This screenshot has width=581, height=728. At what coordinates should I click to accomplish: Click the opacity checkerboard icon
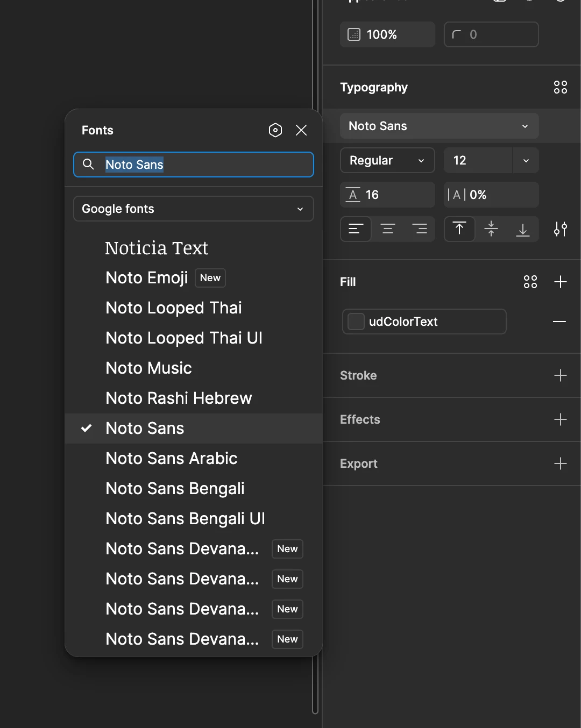[x=354, y=34]
